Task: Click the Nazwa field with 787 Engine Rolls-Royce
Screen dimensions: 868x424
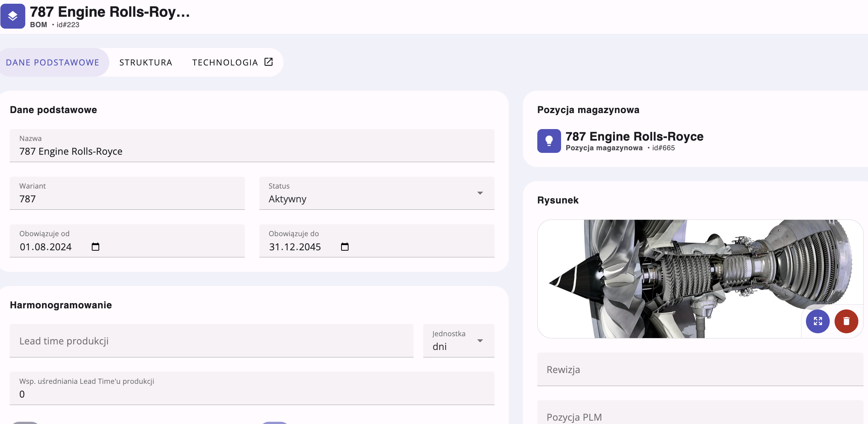Action: (x=252, y=151)
